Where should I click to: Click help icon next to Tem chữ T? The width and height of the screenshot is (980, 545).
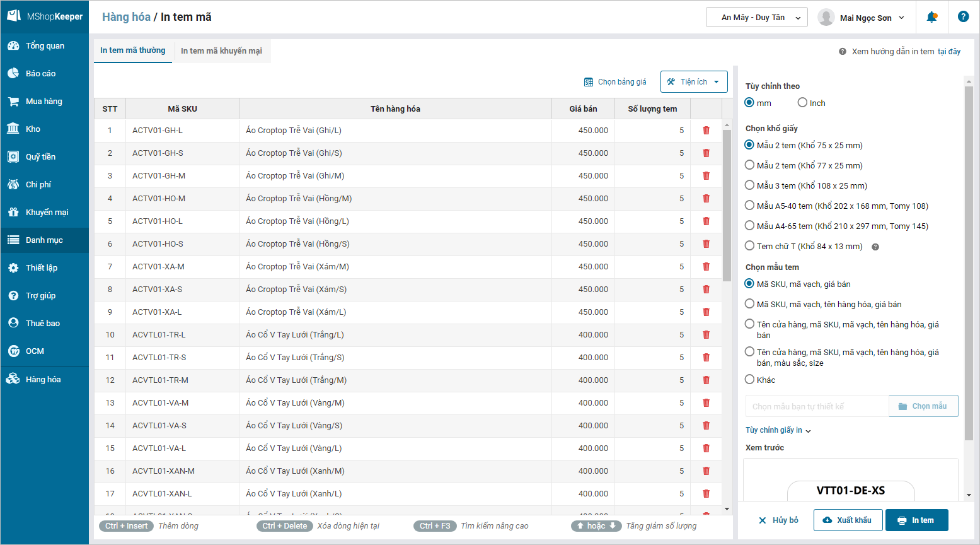[x=875, y=247]
